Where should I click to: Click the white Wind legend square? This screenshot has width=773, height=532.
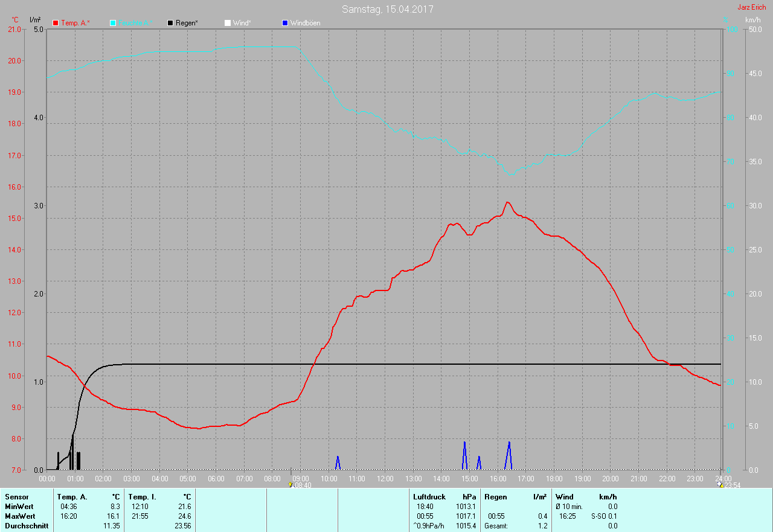[228, 23]
